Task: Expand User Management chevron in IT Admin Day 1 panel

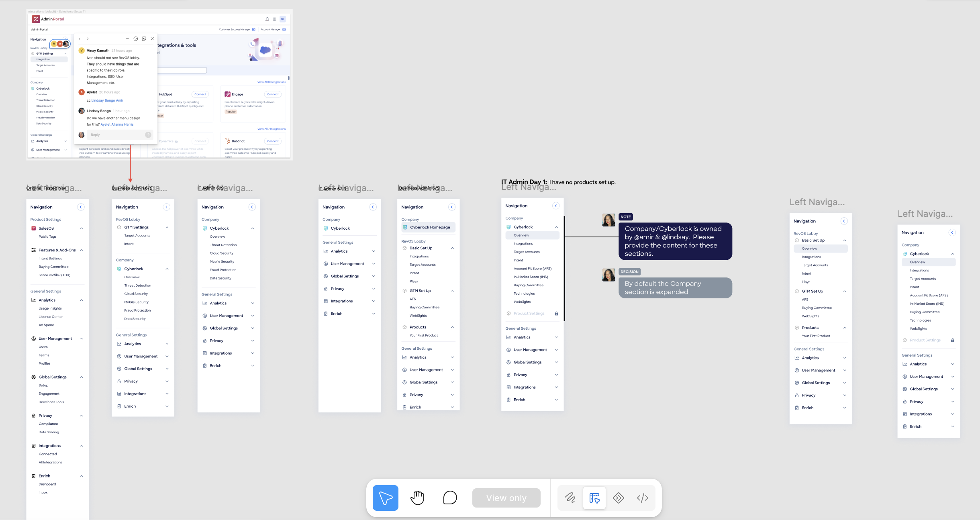Action: tap(556, 350)
